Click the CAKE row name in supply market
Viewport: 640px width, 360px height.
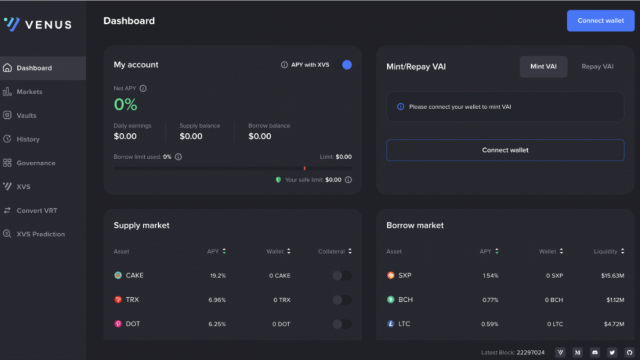[x=134, y=275]
